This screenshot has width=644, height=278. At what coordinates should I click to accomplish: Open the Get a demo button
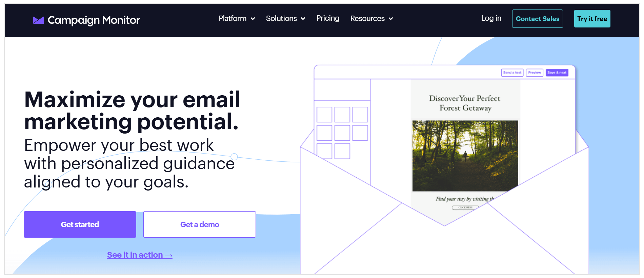pos(200,224)
